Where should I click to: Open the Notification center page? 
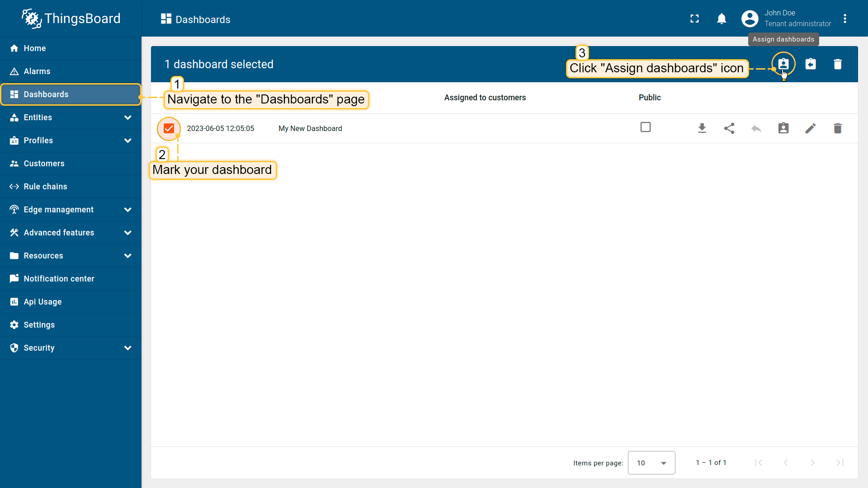59,279
